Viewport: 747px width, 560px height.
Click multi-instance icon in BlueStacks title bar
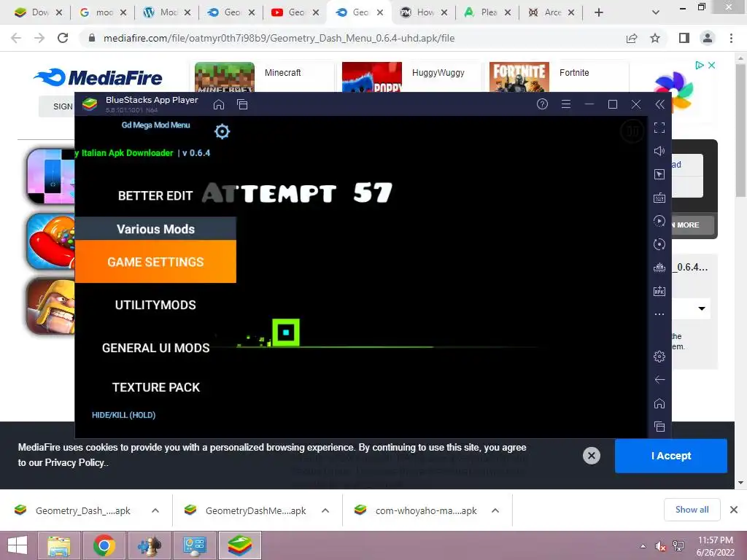click(242, 104)
